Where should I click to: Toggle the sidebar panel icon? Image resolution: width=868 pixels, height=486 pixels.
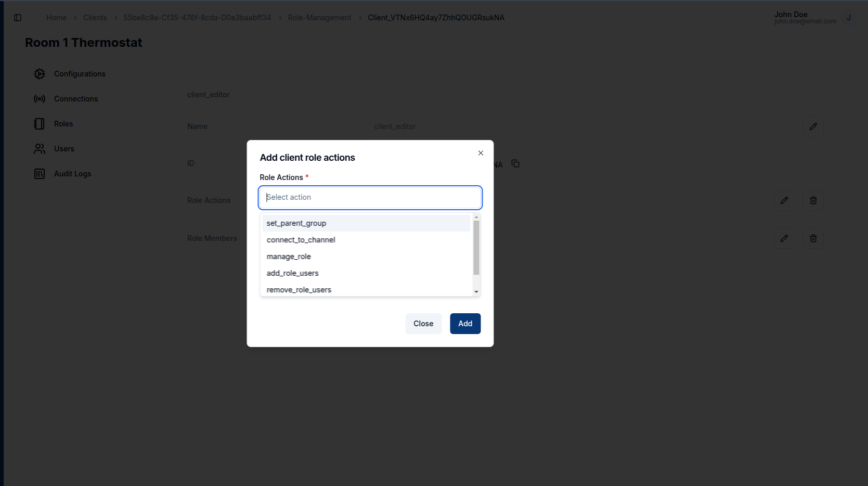(x=18, y=18)
